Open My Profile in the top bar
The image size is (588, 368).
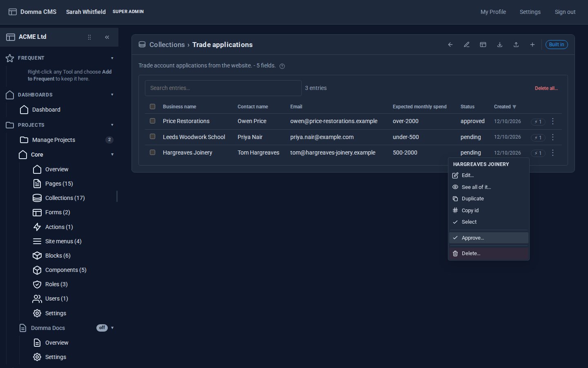(493, 12)
